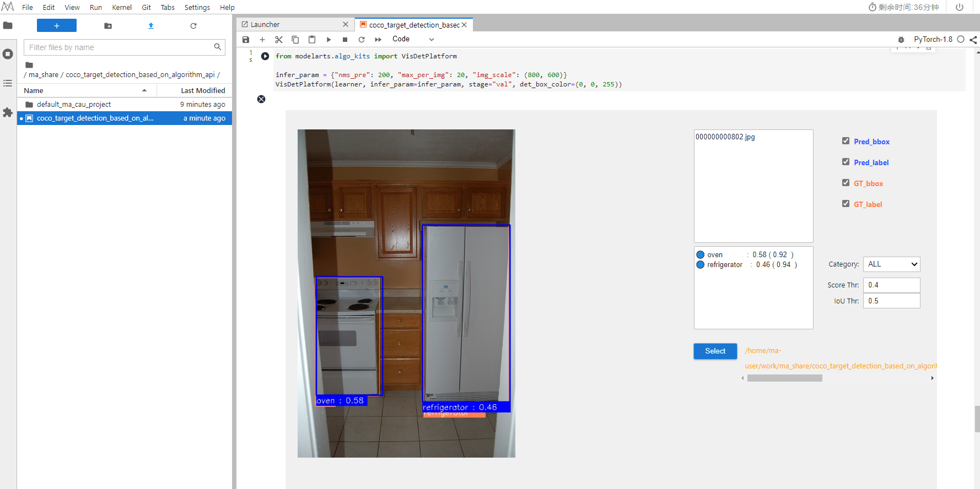Viewport: 980px width, 489px height.
Task: Select the oven detection radio entry
Action: (701, 254)
